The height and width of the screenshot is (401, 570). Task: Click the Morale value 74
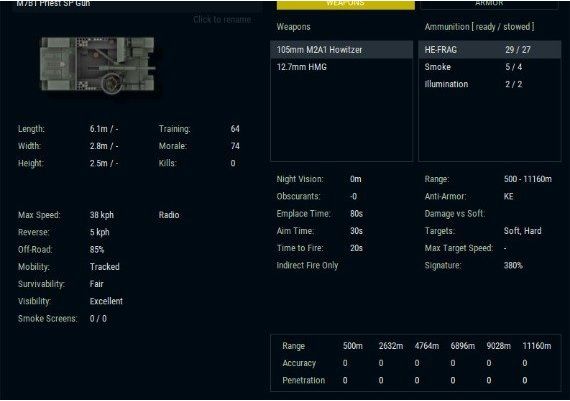pos(235,146)
